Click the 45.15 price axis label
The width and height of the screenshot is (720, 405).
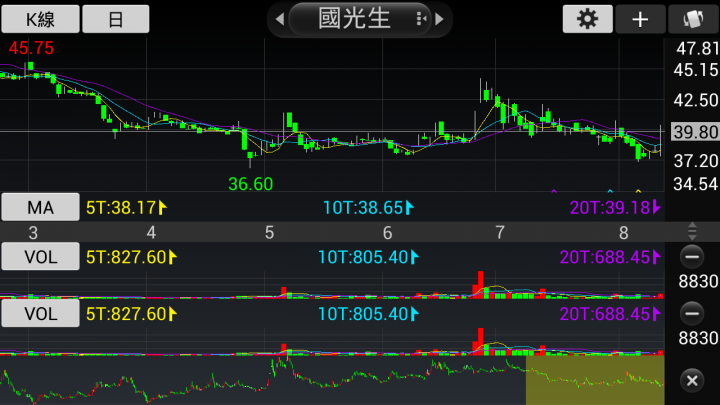pyautogui.click(x=696, y=70)
